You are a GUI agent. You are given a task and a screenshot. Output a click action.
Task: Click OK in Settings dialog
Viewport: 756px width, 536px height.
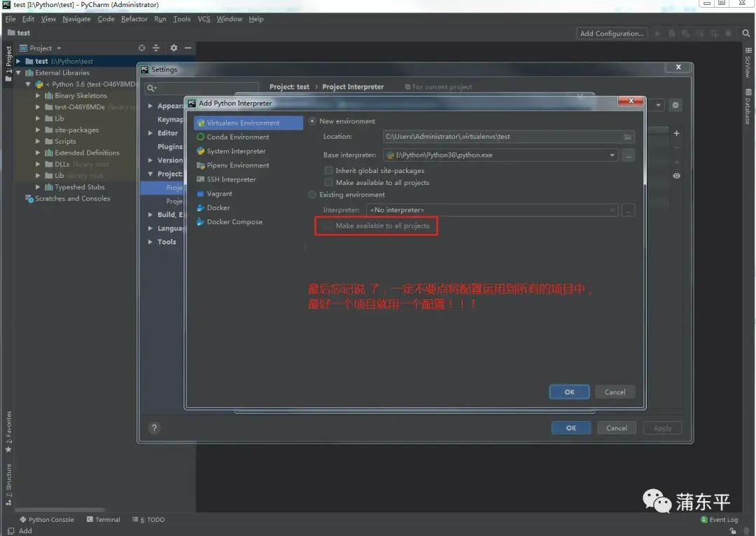(x=571, y=428)
